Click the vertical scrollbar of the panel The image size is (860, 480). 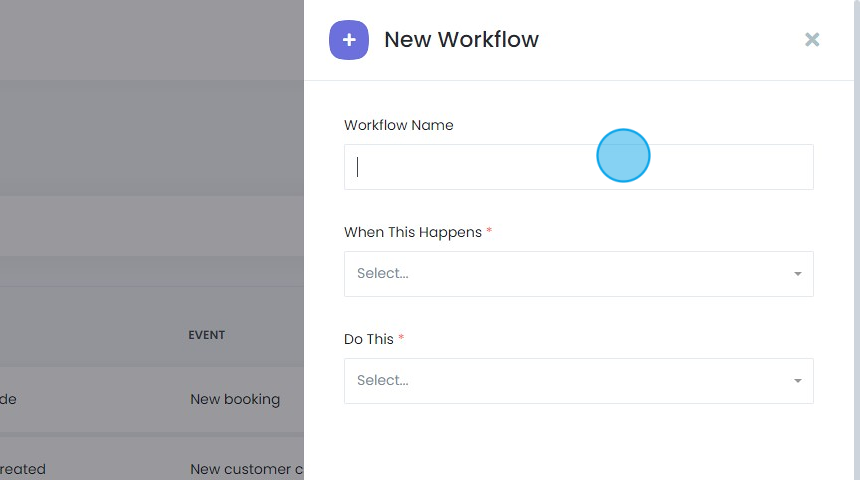tap(857, 240)
